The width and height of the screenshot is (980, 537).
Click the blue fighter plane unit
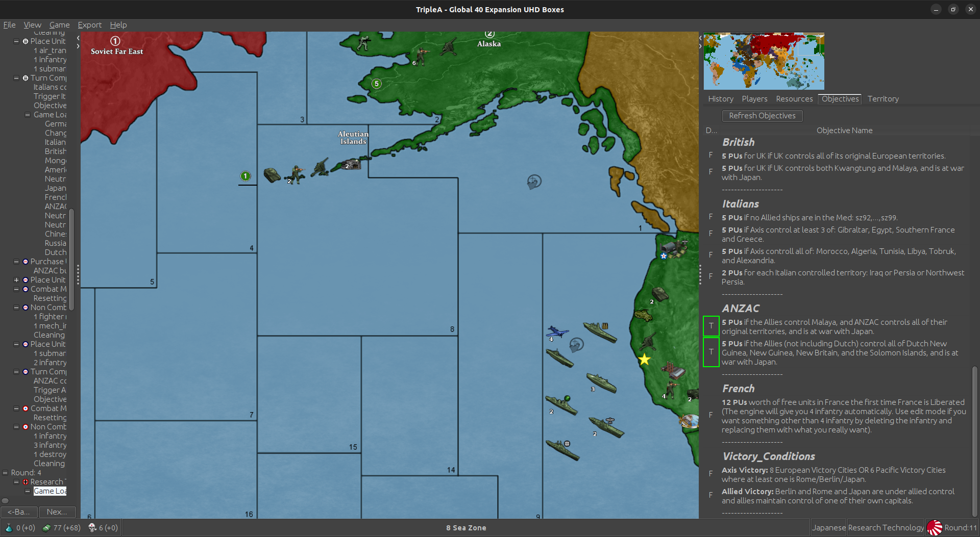coord(557,333)
